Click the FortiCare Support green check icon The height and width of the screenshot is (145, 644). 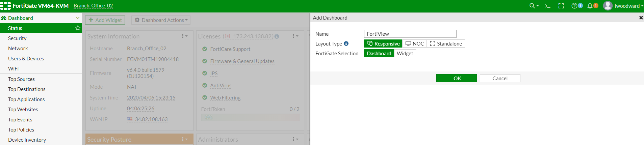(x=205, y=49)
